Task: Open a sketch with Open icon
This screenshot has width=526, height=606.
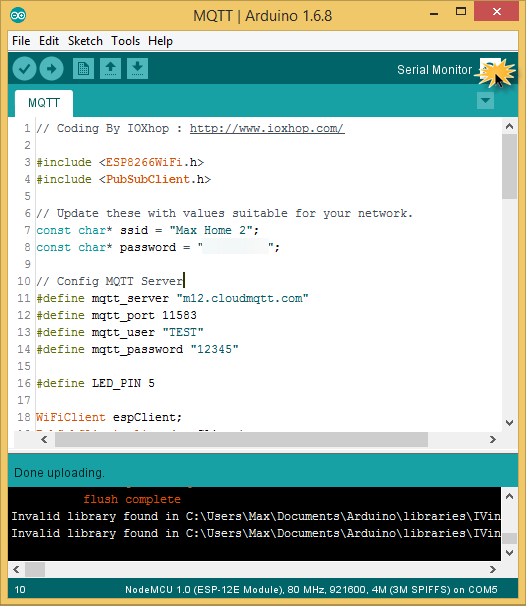Action: [111, 69]
